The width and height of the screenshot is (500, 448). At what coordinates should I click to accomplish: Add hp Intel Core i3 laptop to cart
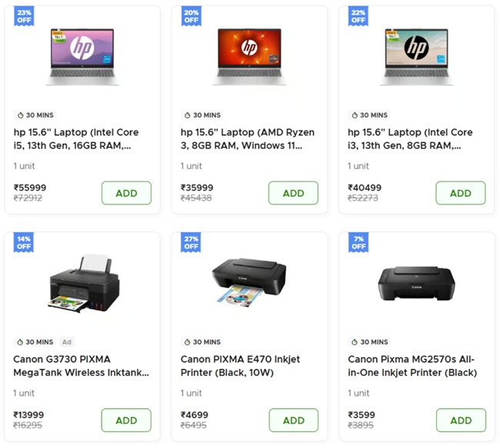click(x=460, y=193)
